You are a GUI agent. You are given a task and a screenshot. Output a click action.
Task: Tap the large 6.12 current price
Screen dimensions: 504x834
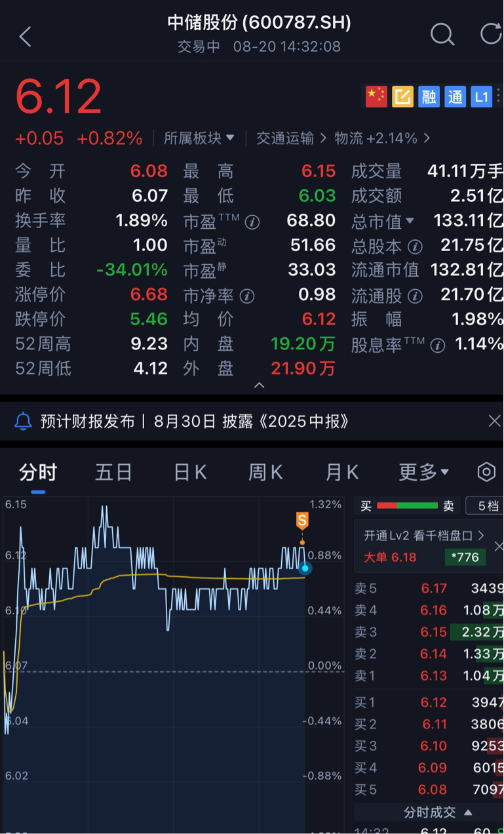(58, 97)
